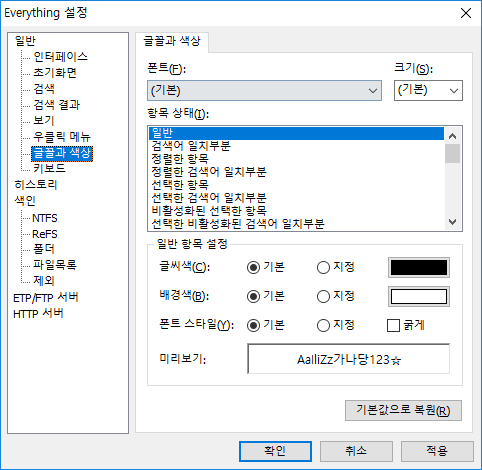Open NTFS index settings
The height and width of the screenshot is (470, 482).
click(x=45, y=218)
